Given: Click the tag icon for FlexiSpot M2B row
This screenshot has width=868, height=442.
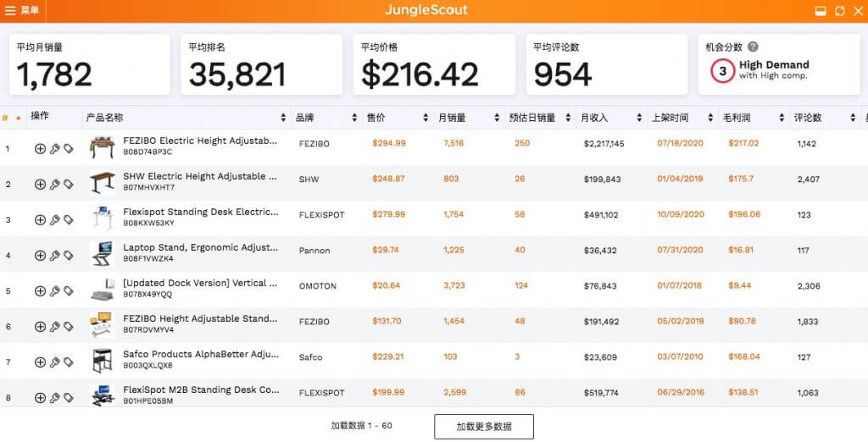Looking at the screenshot, I should coord(68,398).
